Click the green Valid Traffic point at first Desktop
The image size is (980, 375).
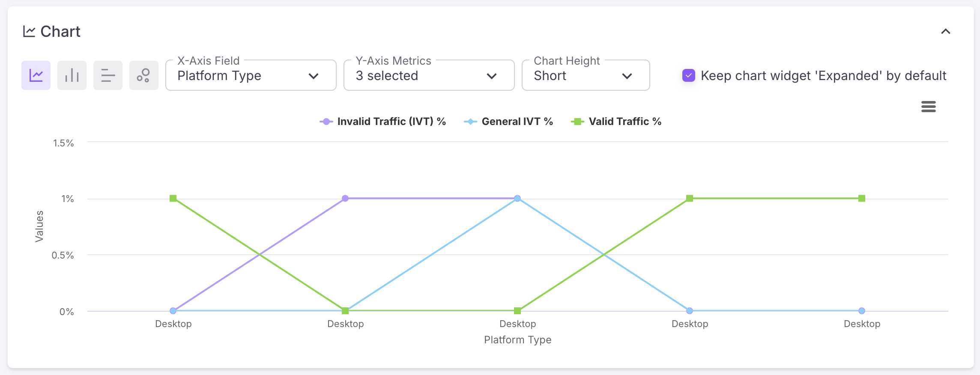click(173, 198)
